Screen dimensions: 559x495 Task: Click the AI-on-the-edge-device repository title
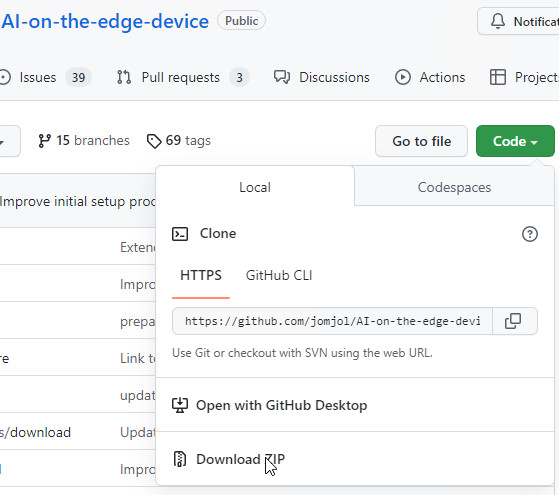point(105,21)
